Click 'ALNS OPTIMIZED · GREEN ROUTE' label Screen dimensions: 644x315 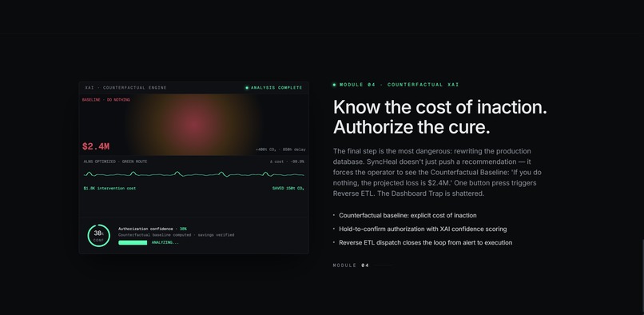pyautogui.click(x=115, y=161)
